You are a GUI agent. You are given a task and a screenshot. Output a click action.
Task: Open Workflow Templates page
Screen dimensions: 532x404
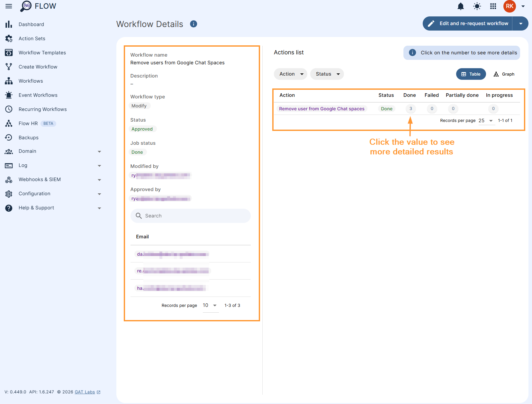tap(42, 53)
